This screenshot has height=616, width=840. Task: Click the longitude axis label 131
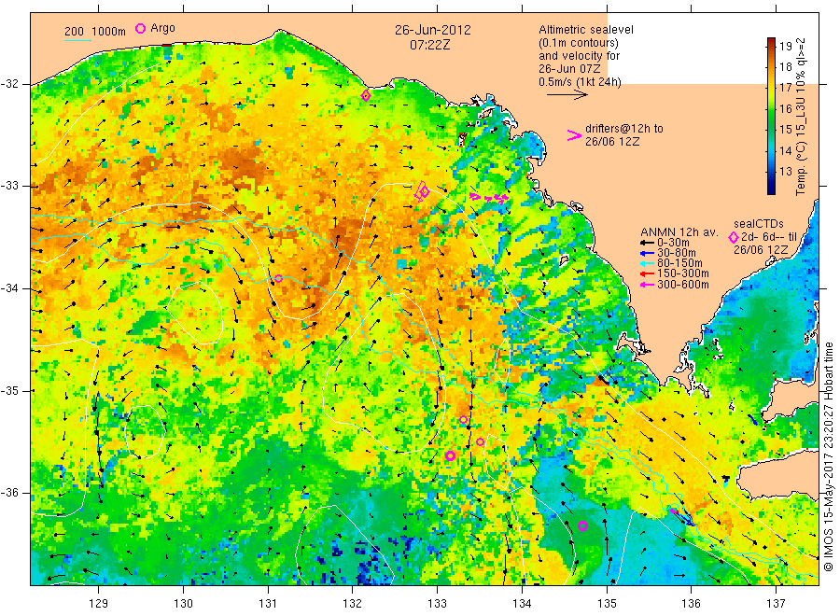[x=268, y=604]
